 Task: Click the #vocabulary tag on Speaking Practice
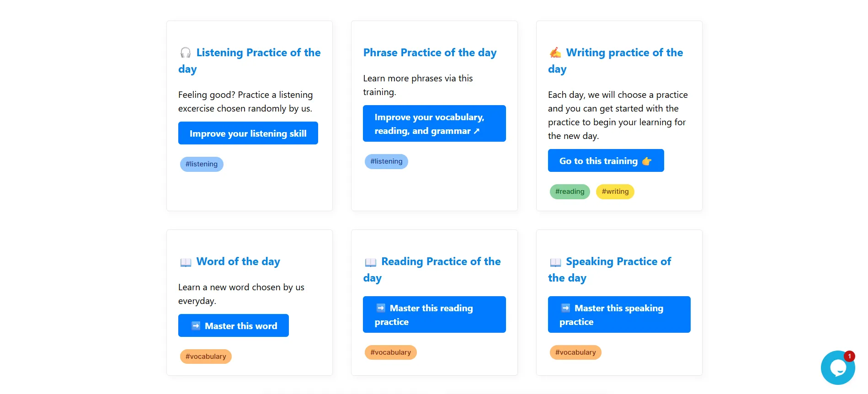pyautogui.click(x=575, y=352)
